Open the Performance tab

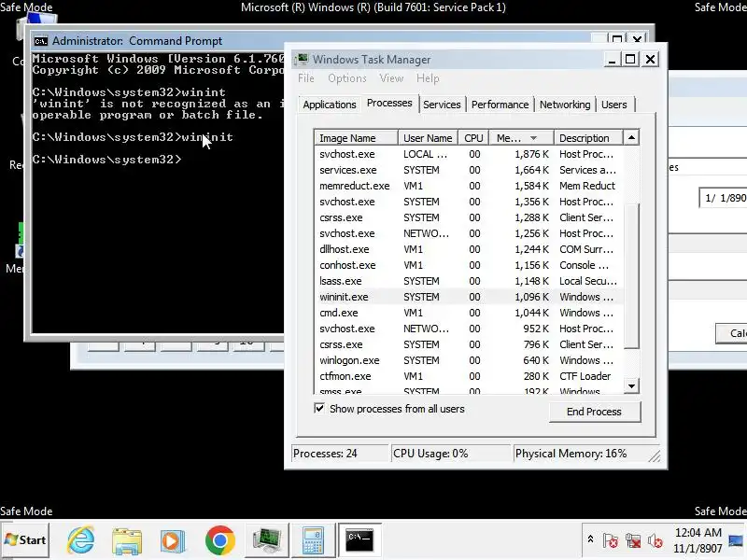coord(500,105)
